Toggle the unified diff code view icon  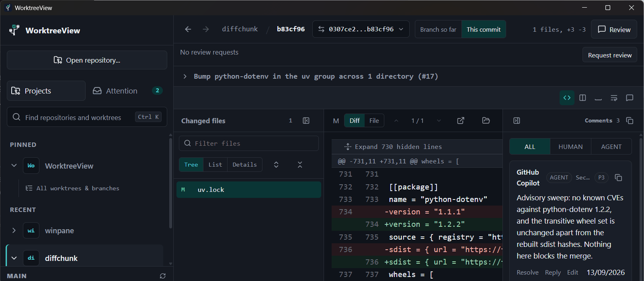(567, 98)
